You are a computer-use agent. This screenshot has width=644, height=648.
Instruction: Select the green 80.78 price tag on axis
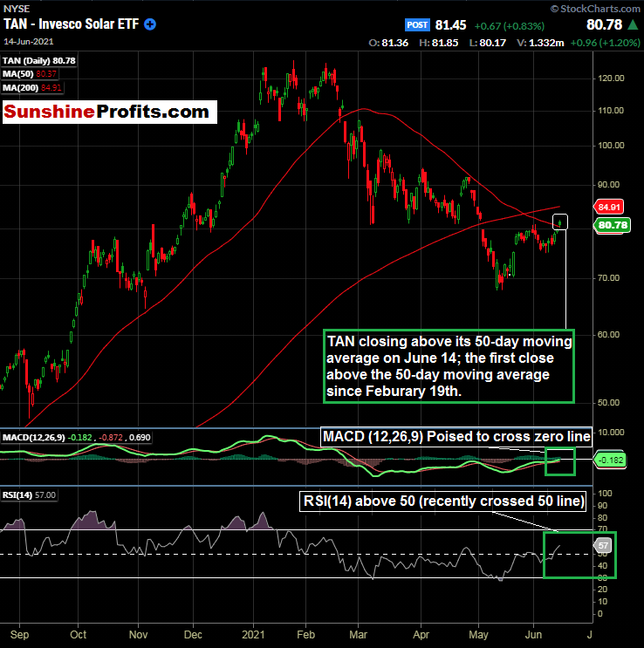point(613,225)
